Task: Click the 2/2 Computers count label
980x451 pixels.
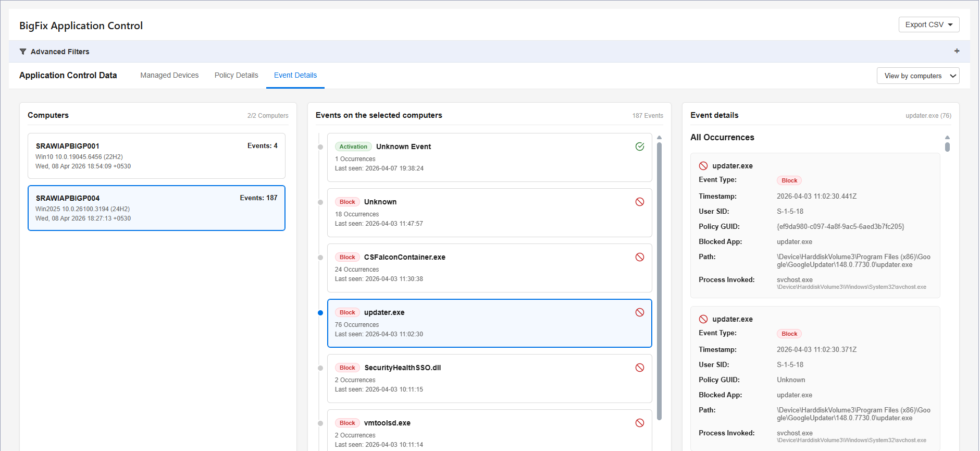Action: coord(268,116)
